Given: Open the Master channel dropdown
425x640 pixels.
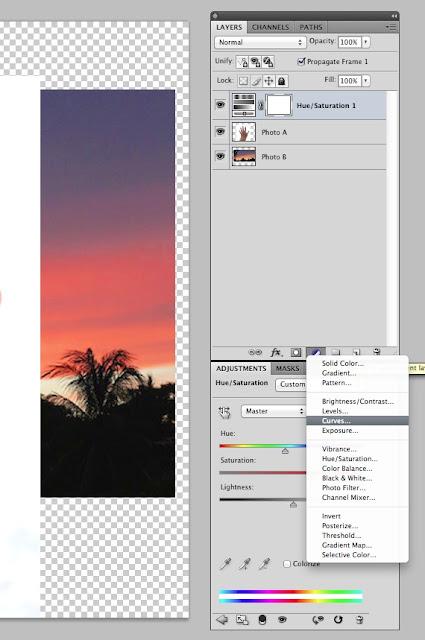Looking at the screenshot, I should coord(273,411).
